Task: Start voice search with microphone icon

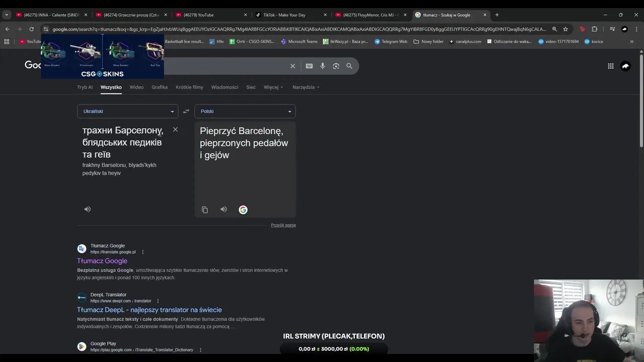Action: [323, 66]
